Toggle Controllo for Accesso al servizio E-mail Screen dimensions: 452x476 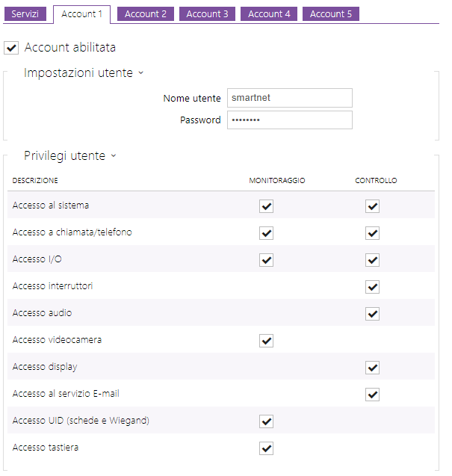(373, 395)
